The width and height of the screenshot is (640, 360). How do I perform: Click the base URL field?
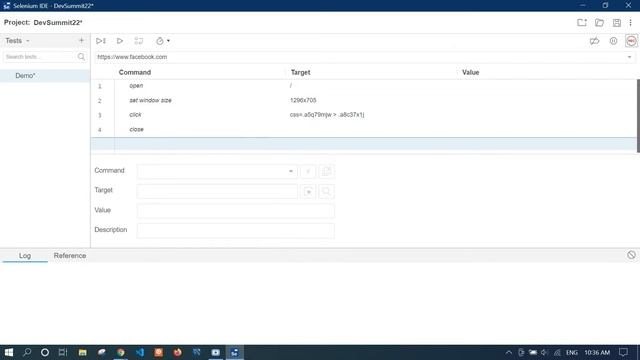pos(359,57)
